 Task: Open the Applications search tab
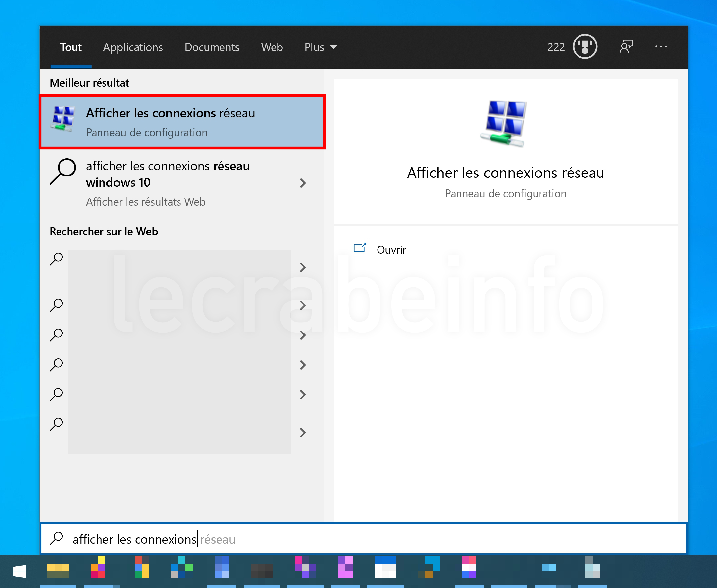point(133,47)
